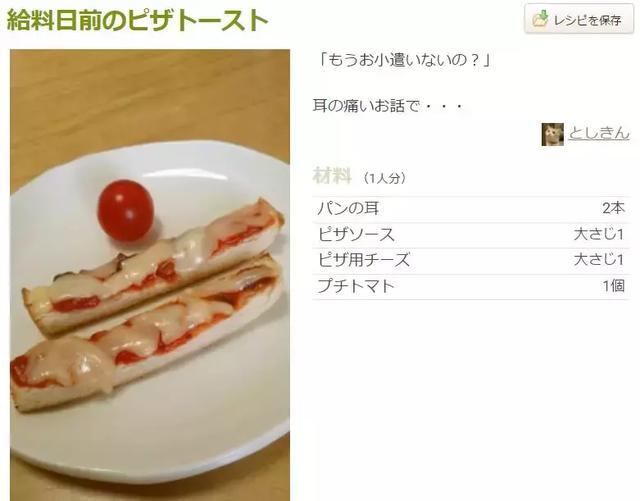This screenshot has height=501, width=640.
Task: Click the description 耳の痛いお話で
Action: (367, 106)
